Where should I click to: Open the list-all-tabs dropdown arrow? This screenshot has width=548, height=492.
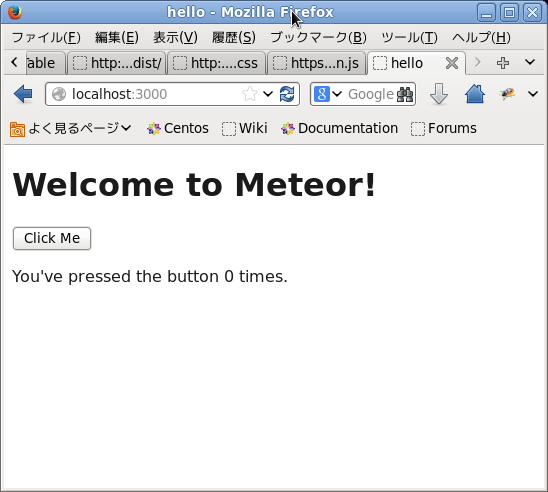(x=530, y=63)
